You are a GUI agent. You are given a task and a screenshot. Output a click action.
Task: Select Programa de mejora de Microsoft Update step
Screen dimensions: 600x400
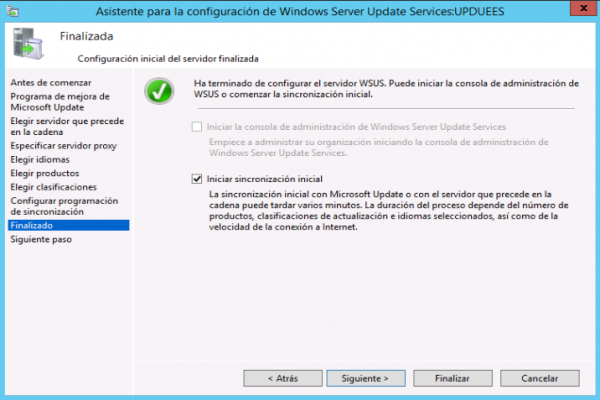60,102
